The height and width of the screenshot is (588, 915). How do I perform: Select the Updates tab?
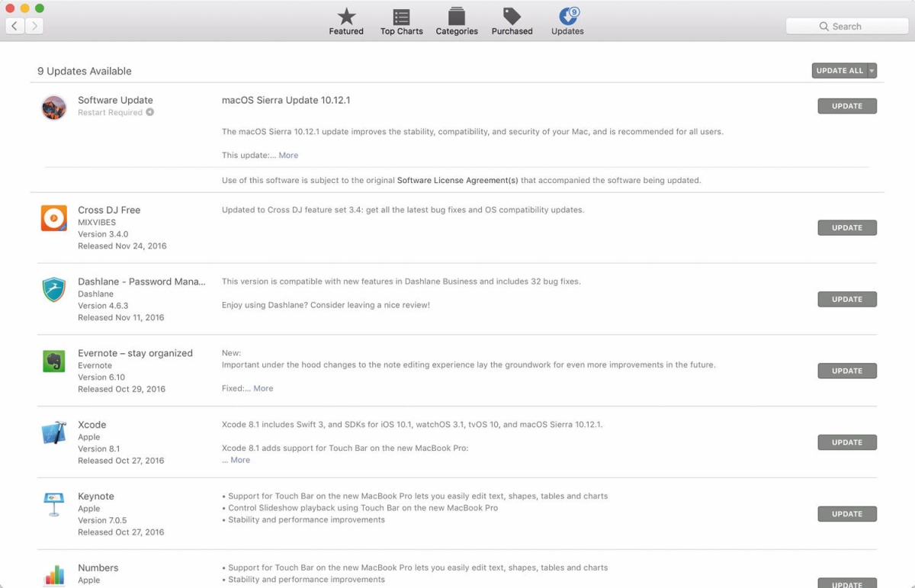(567, 21)
